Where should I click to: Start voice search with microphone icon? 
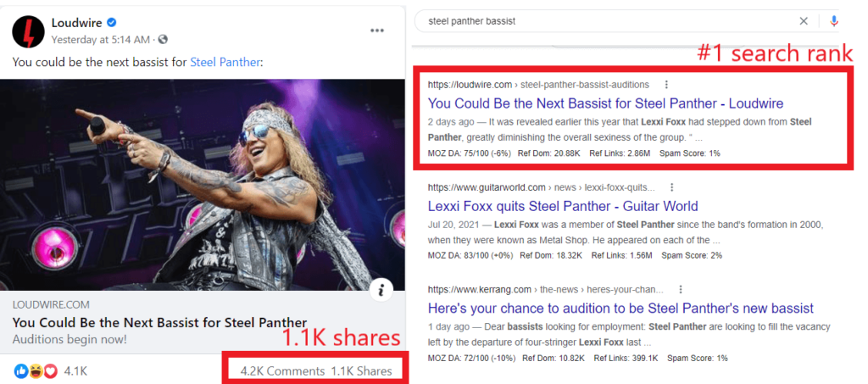coord(834,20)
